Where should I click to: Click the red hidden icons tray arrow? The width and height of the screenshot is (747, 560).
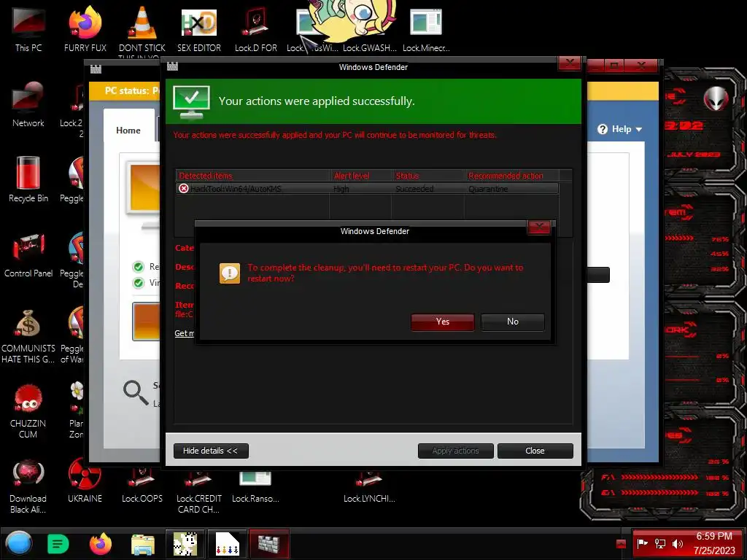621,544
